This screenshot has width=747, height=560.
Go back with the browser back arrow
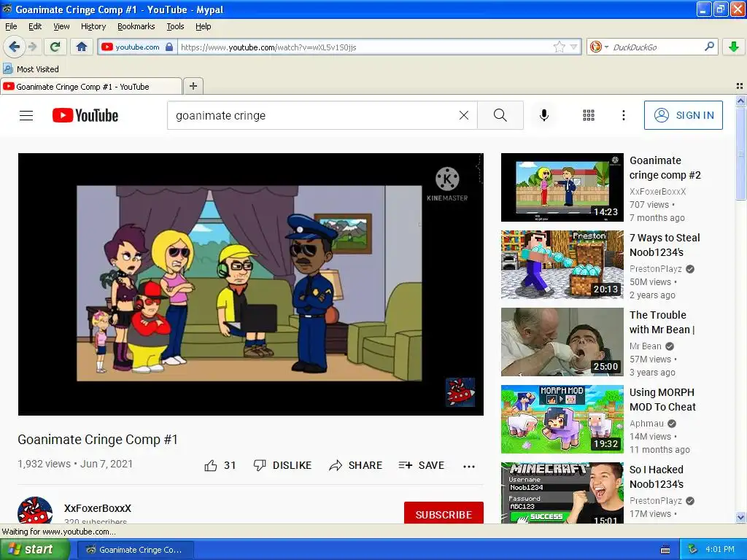coord(15,47)
